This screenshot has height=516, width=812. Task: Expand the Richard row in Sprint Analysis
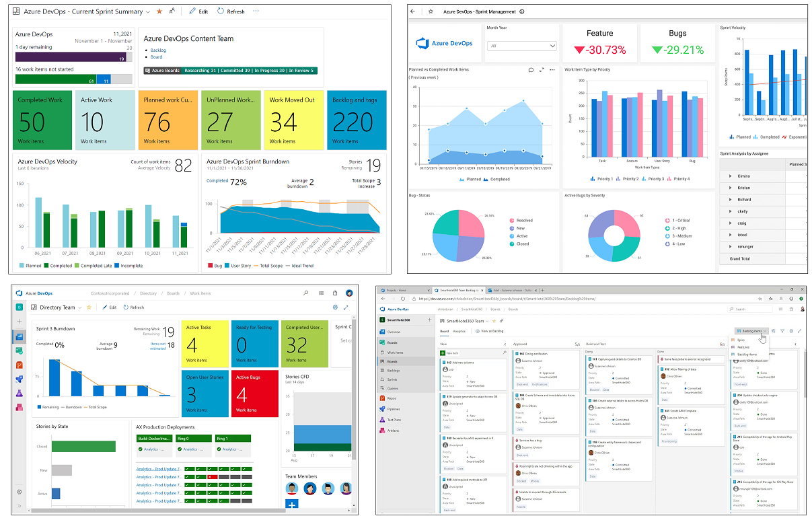click(x=730, y=200)
